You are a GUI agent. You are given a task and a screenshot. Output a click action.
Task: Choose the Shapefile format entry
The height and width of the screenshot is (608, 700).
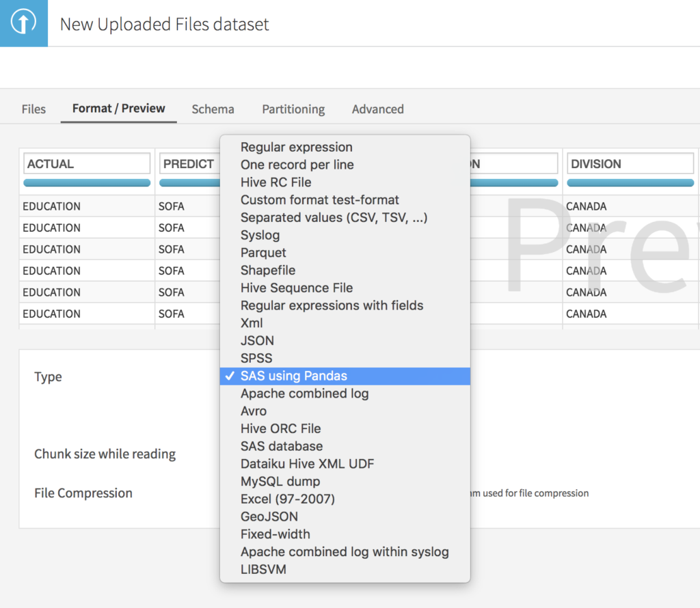[x=267, y=270]
